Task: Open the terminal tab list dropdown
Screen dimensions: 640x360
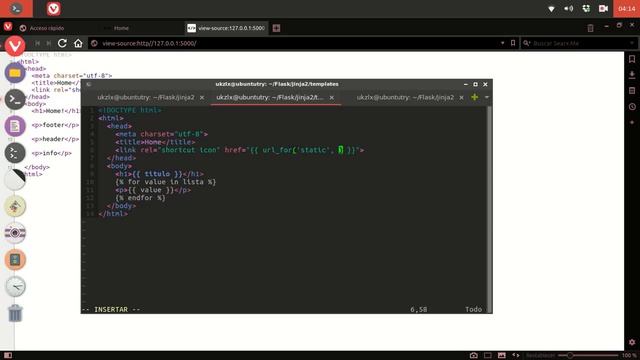Action: tap(487, 97)
